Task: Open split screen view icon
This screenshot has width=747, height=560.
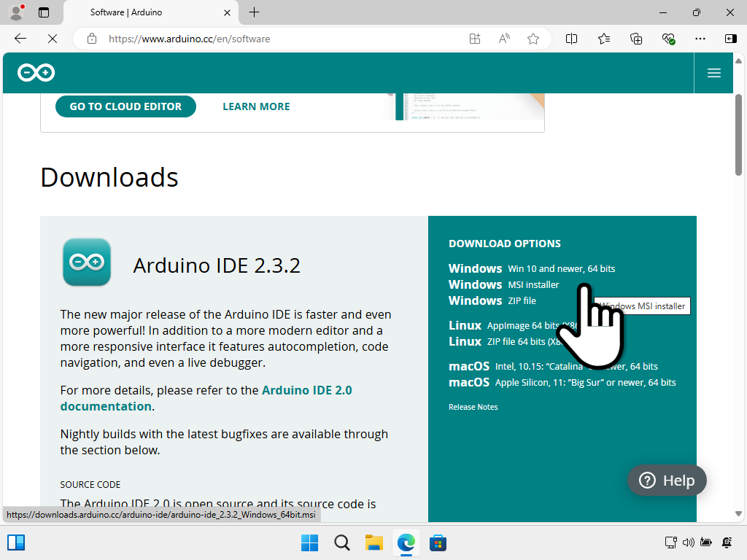Action: click(571, 39)
